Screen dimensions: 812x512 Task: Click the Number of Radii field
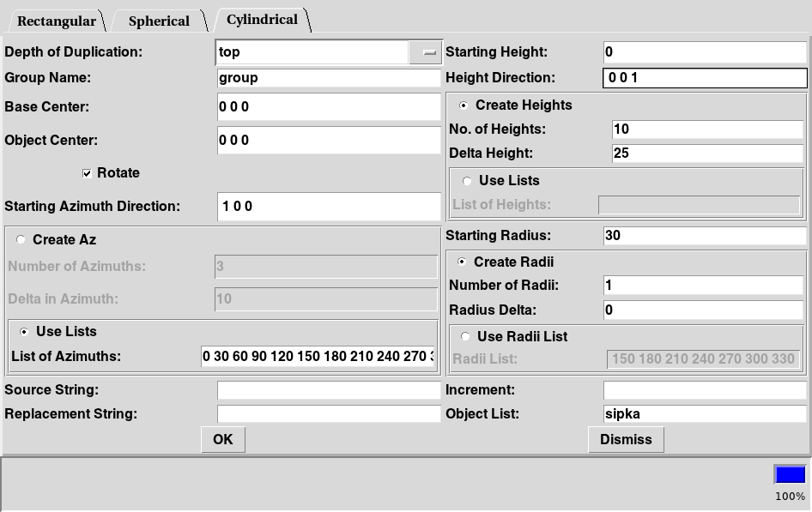[x=703, y=286]
